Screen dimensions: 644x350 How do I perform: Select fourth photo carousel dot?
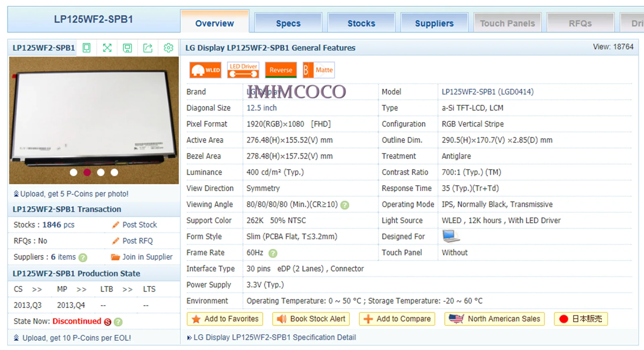[x=114, y=172]
